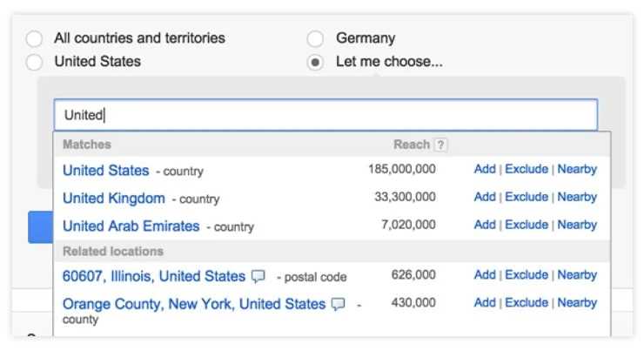The width and height of the screenshot is (644, 351).
Task: Choose the United States radio option
Action: pyautogui.click(x=34, y=63)
